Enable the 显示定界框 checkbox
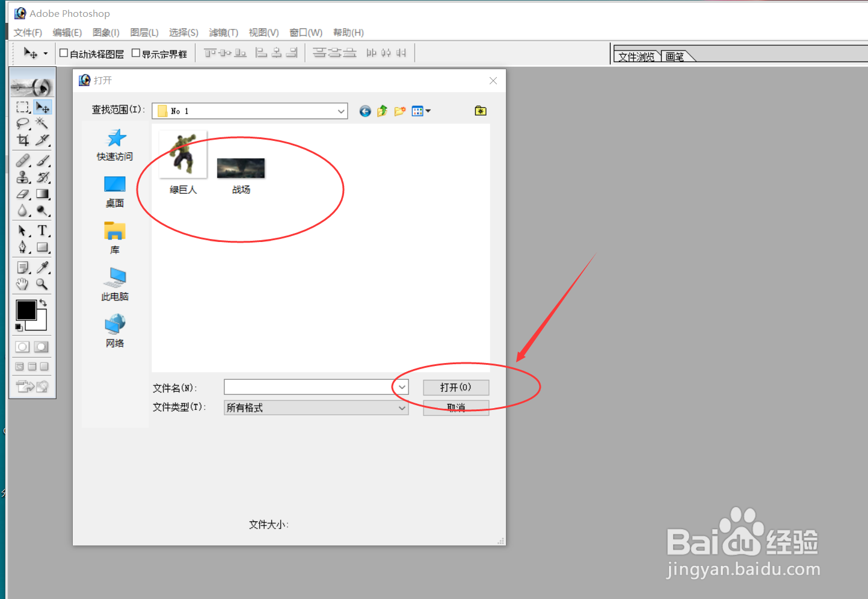The image size is (868, 599). 136,53
